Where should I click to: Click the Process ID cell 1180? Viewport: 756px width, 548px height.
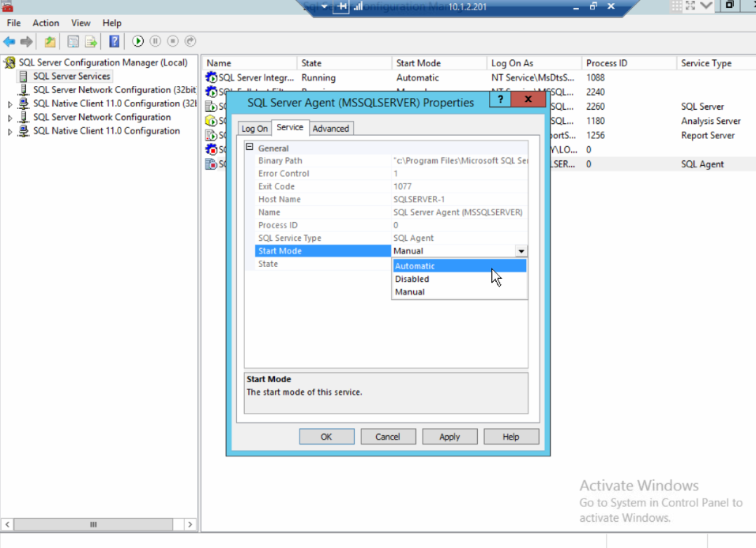tap(596, 121)
